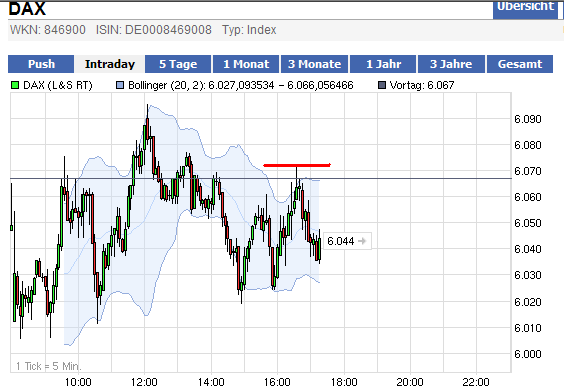564x392 pixels.
Task: Click the 16:00 x-axis time label
Action: pyautogui.click(x=277, y=382)
